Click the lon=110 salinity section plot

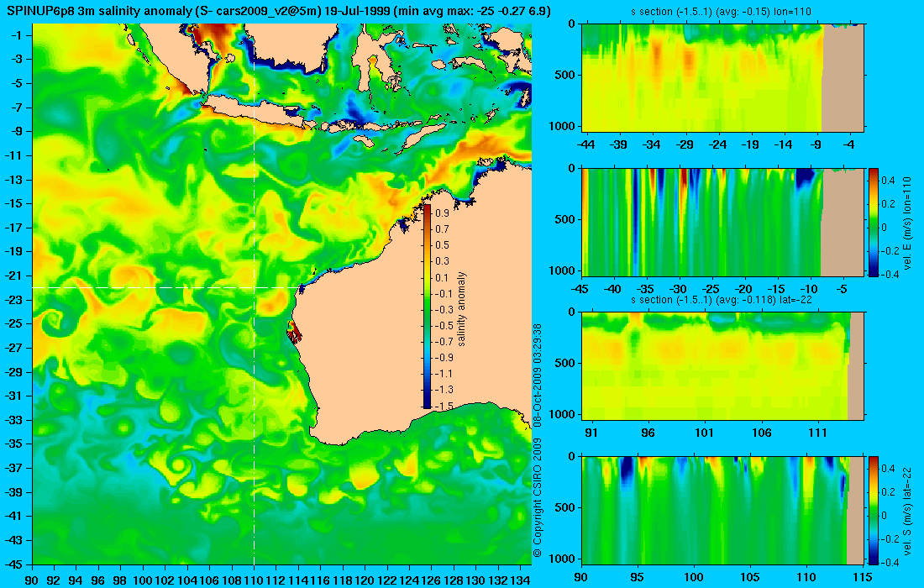(722, 78)
